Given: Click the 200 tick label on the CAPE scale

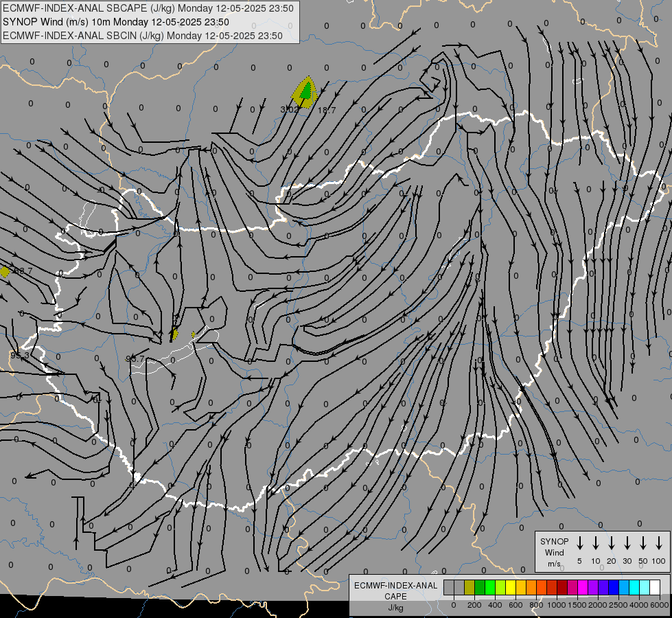Looking at the screenshot, I should [474, 605].
